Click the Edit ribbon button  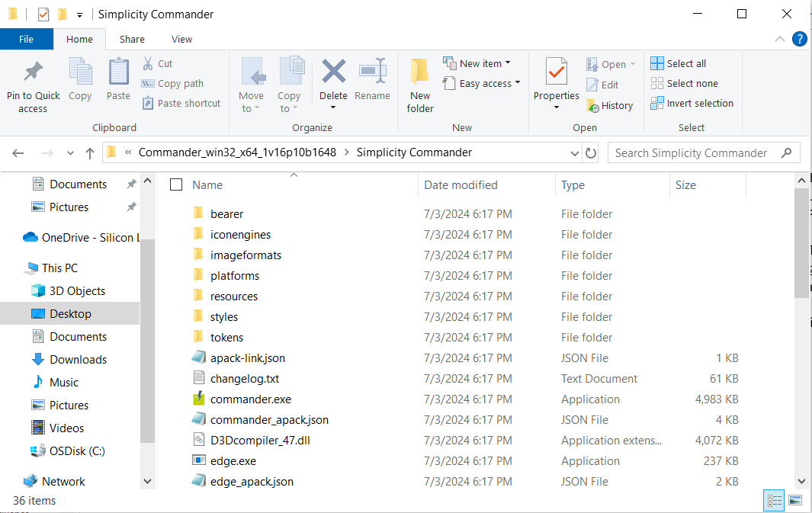(x=603, y=85)
